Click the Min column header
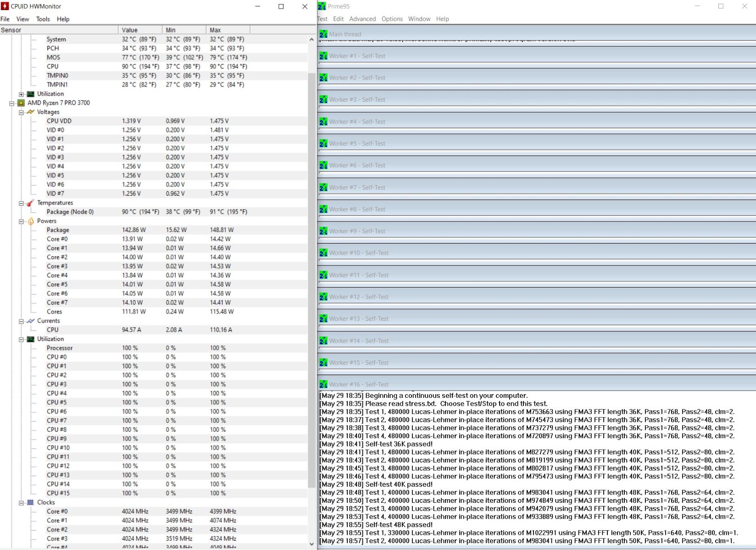756x550 pixels. point(184,30)
